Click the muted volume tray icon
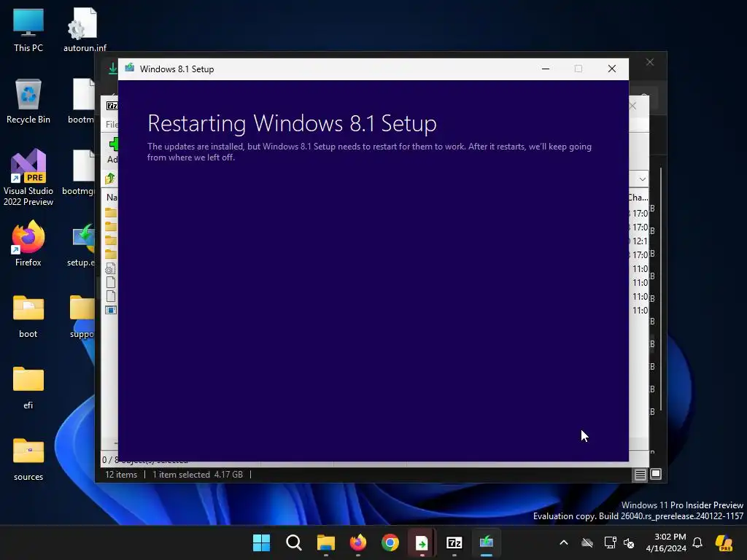 coord(629,542)
